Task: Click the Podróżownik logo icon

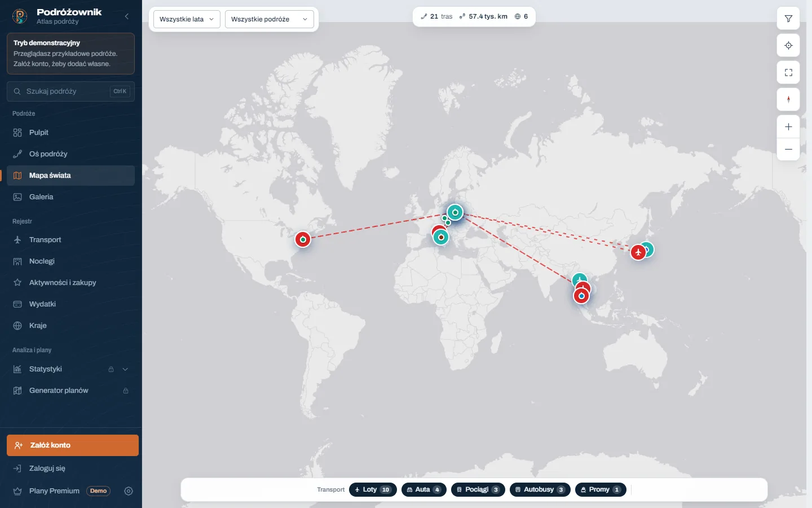Action: pyautogui.click(x=20, y=16)
